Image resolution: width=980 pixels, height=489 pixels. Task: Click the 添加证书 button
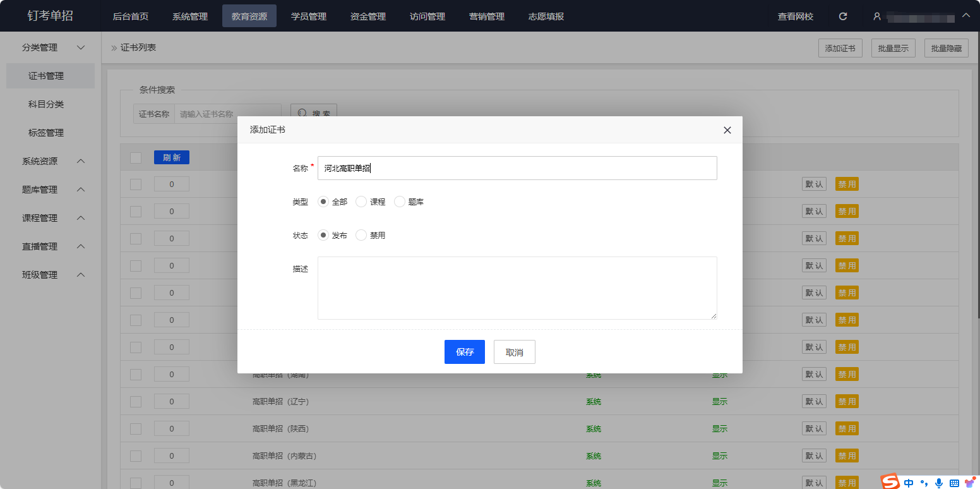pos(840,48)
